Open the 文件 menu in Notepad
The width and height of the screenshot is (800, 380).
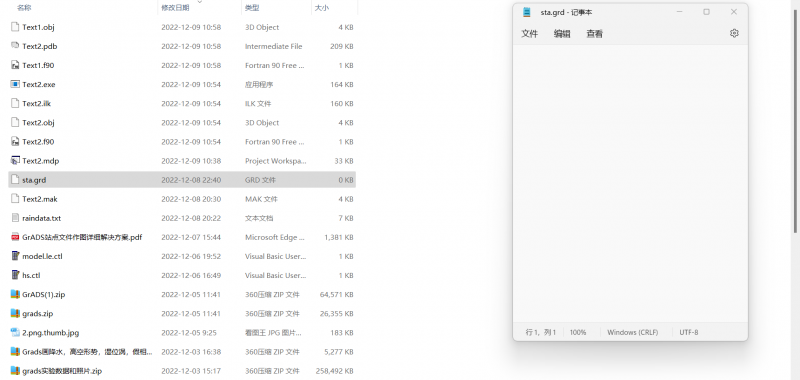(x=530, y=34)
